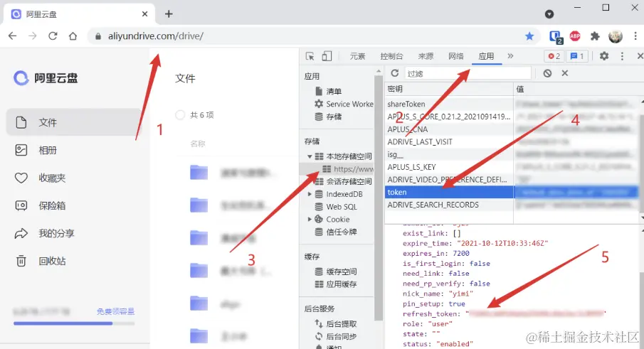Clear all storage entries with block icon
Viewport: 644px width, 349px height.
coord(547,73)
